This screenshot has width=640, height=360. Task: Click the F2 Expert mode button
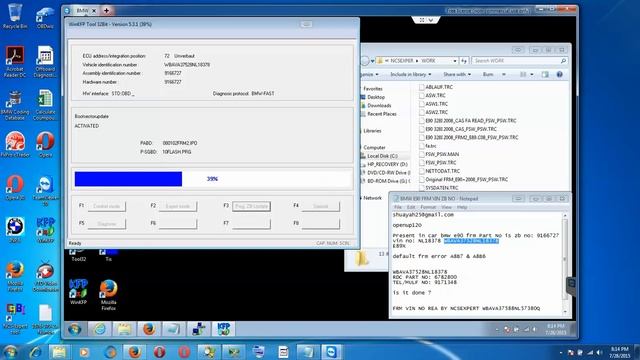[178, 206]
